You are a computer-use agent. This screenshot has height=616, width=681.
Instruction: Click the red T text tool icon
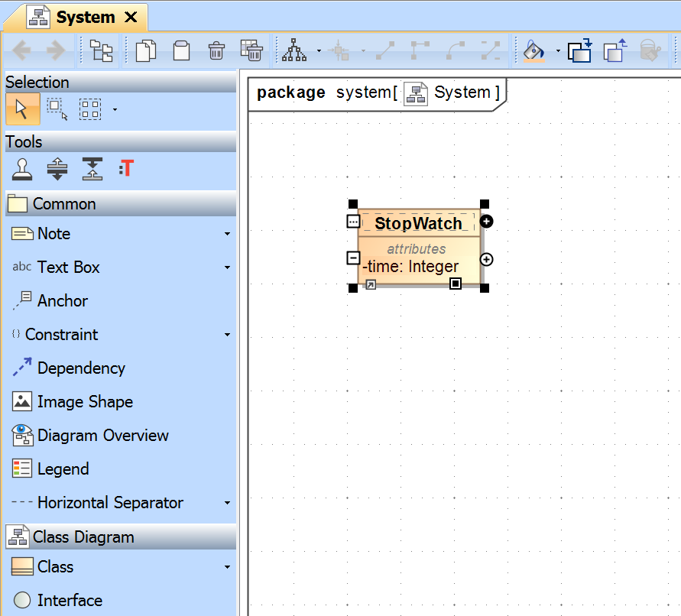coord(127,168)
